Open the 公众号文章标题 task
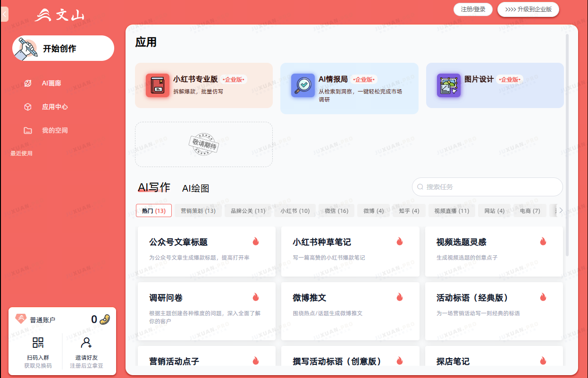588x378 pixels. click(x=207, y=252)
